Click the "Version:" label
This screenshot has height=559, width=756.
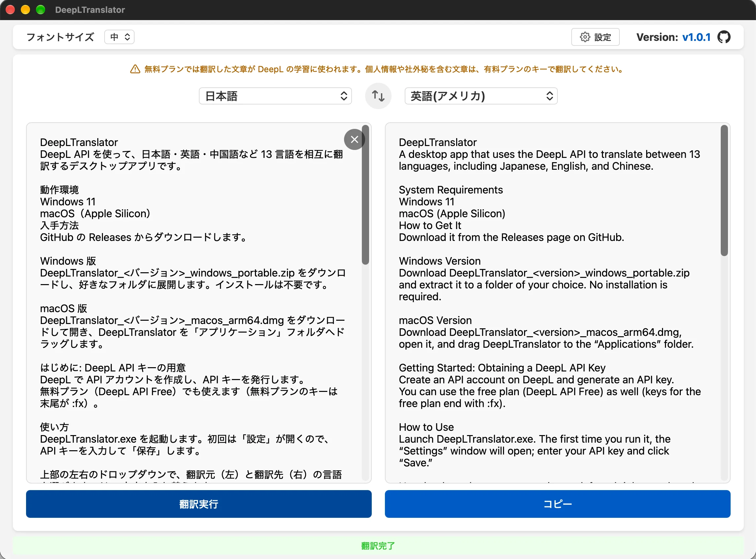click(x=657, y=37)
